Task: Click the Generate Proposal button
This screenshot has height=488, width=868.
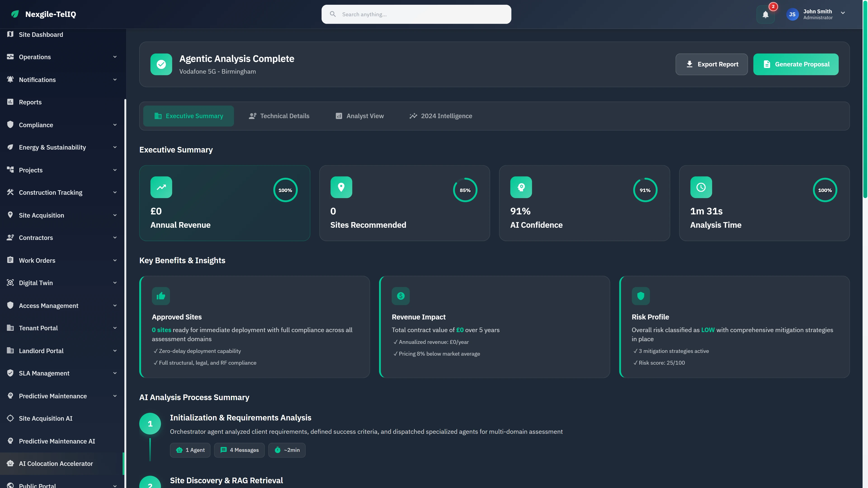Action: pyautogui.click(x=796, y=64)
